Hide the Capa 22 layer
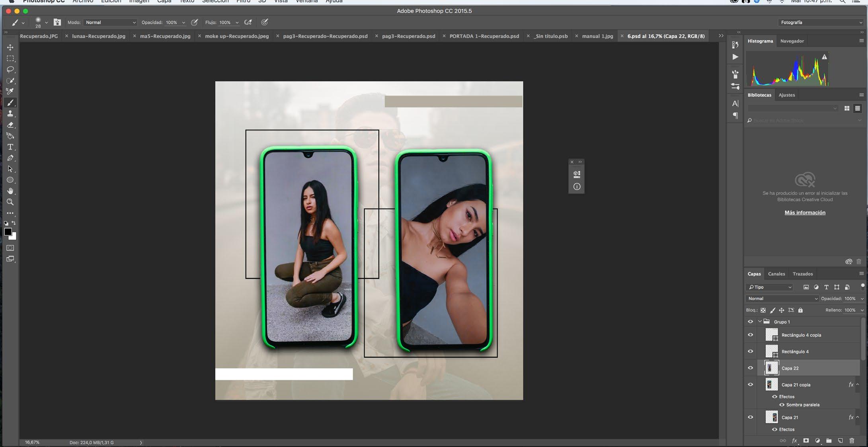Image resolution: width=868 pixels, height=447 pixels. pyautogui.click(x=751, y=368)
